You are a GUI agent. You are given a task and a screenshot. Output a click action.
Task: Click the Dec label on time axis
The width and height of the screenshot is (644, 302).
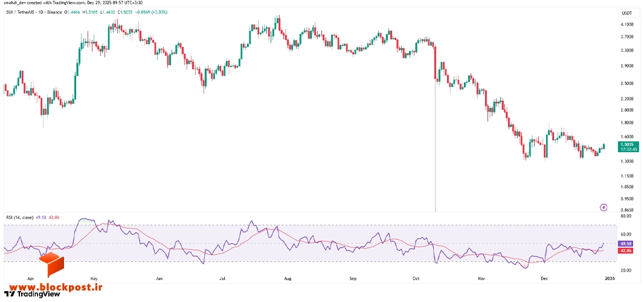[x=544, y=278]
